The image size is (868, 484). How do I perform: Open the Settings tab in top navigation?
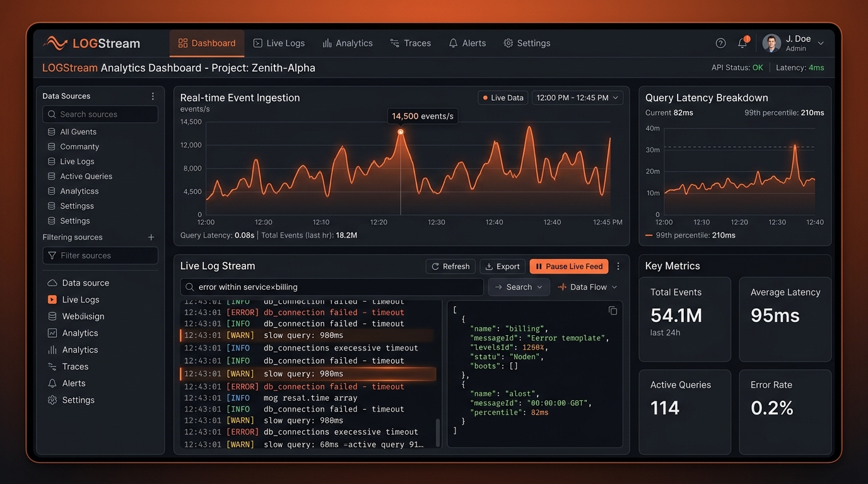click(x=527, y=43)
